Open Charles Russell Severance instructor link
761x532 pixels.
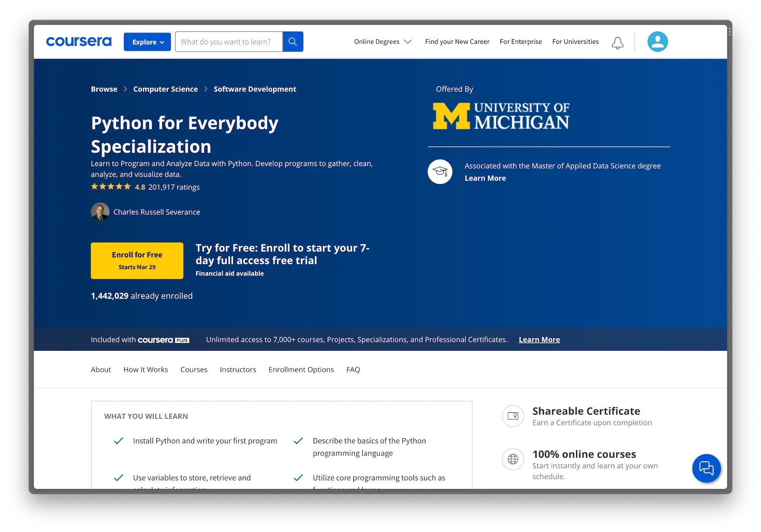[x=156, y=212]
